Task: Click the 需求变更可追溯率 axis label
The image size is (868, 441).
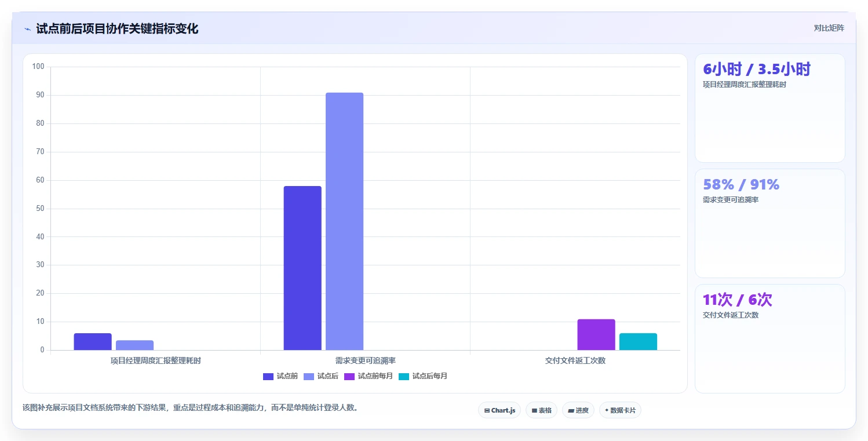Action: (366, 360)
